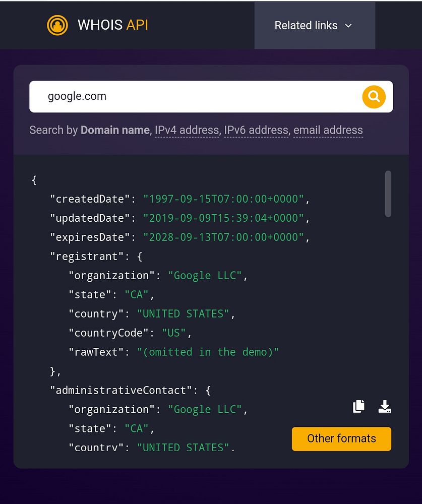Screen dimensions: 422x504
Task: Click the rawText "(omitted in the demo)" value
Action: coord(208,352)
